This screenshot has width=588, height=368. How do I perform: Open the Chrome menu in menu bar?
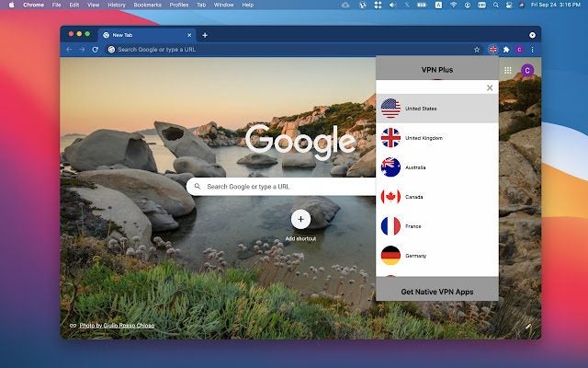(33, 5)
